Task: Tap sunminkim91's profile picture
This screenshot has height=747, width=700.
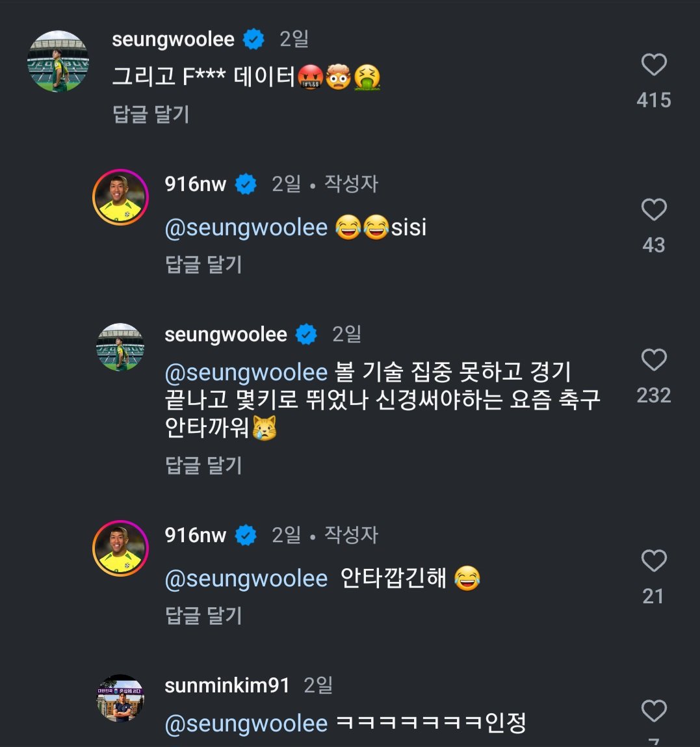Action: pos(120,698)
